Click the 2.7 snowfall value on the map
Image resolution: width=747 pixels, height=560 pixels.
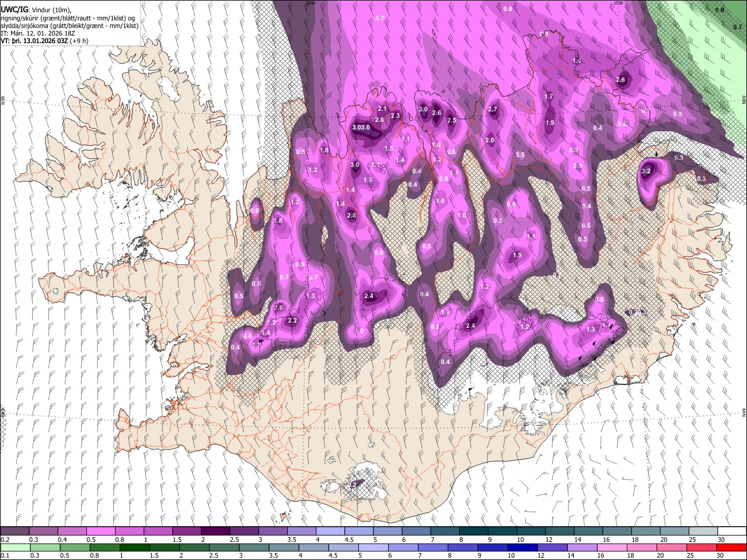click(493, 110)
